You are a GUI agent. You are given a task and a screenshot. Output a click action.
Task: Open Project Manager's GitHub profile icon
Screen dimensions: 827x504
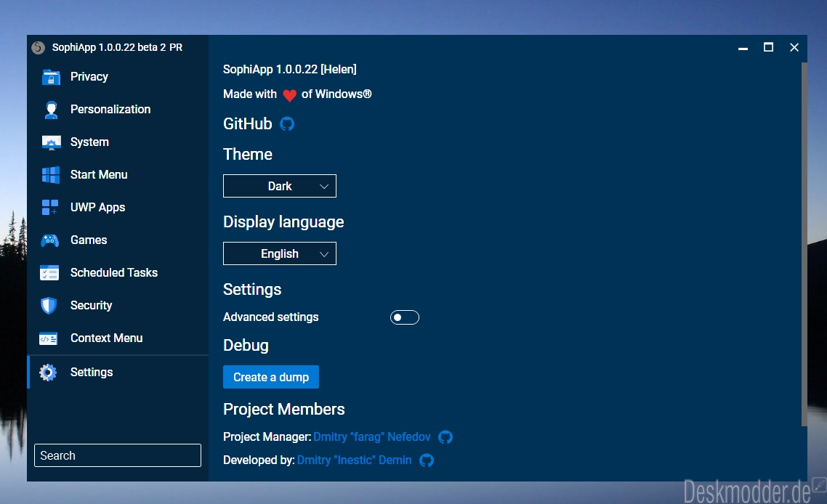pyautogui.click(x=445, y=437)
